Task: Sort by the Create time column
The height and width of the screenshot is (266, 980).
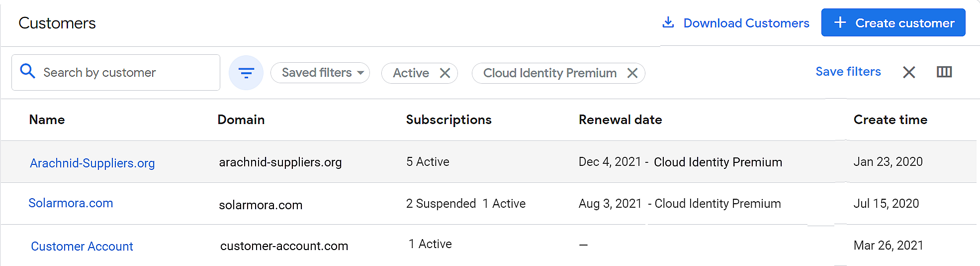Action: coord(890,120)
